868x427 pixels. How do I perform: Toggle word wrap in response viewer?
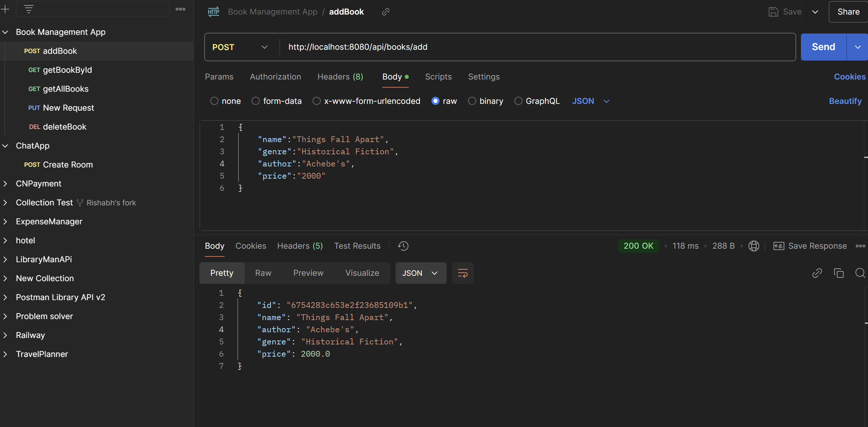(463, 273)
